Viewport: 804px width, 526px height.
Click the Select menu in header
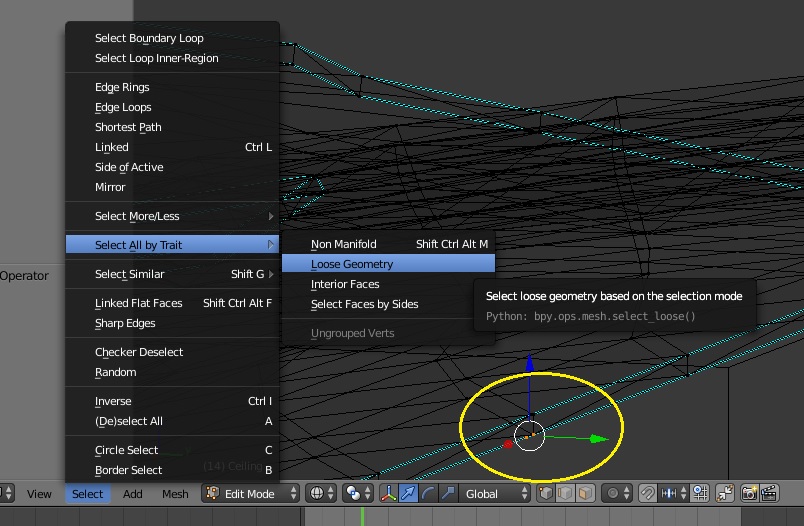[x=87, y=494]
